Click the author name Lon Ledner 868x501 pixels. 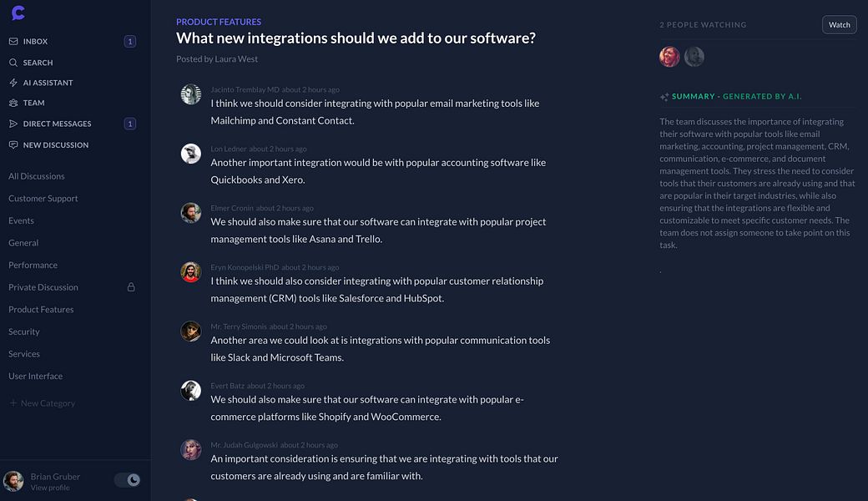click(228, 149)
